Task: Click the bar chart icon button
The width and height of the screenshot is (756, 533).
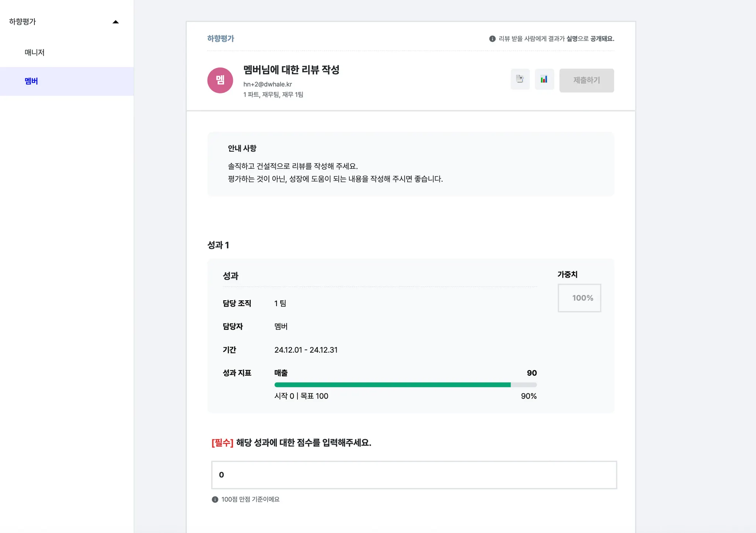Action: (x=544, y=79)
